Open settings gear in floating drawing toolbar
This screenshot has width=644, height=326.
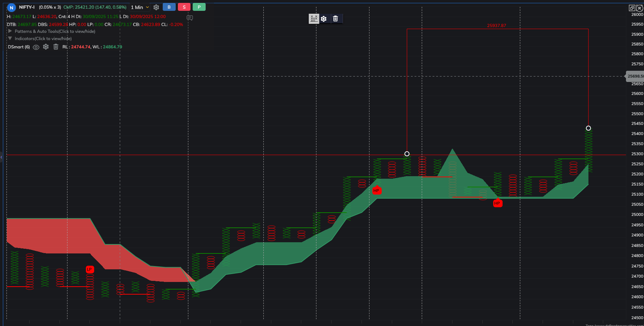point(324,19)
